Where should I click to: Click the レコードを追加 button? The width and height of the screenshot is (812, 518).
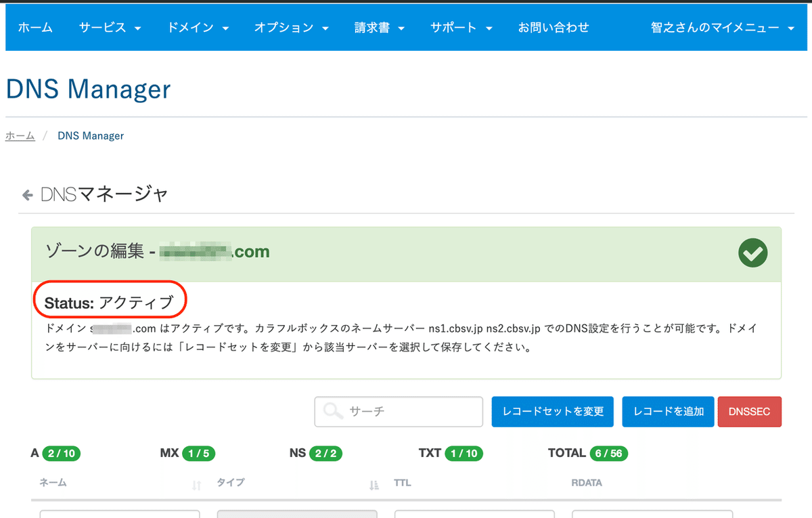point(668,411)
